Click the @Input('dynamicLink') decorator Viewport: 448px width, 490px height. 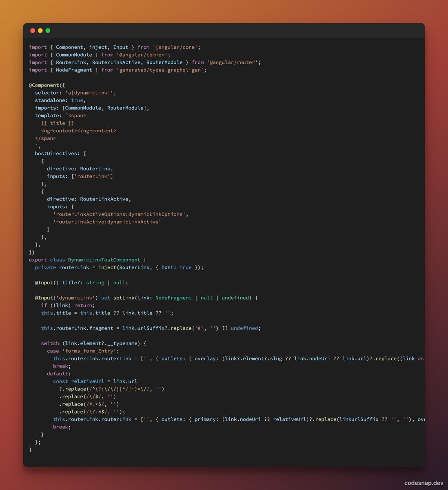click(x=67, y=298)
